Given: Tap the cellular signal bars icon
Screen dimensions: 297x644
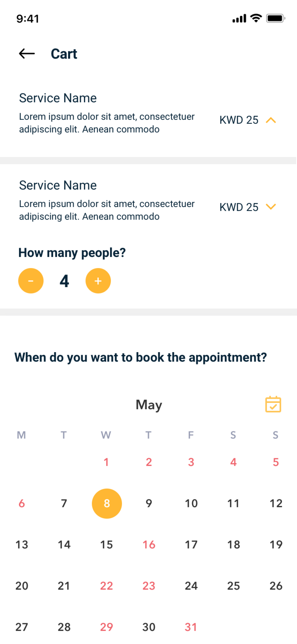Looking at the screenshot, I should tap(239, 19).
